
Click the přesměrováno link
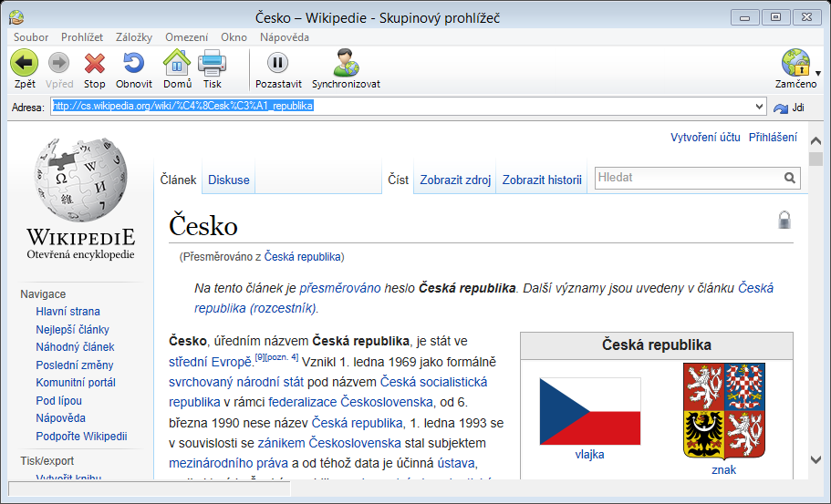[340, 288]
